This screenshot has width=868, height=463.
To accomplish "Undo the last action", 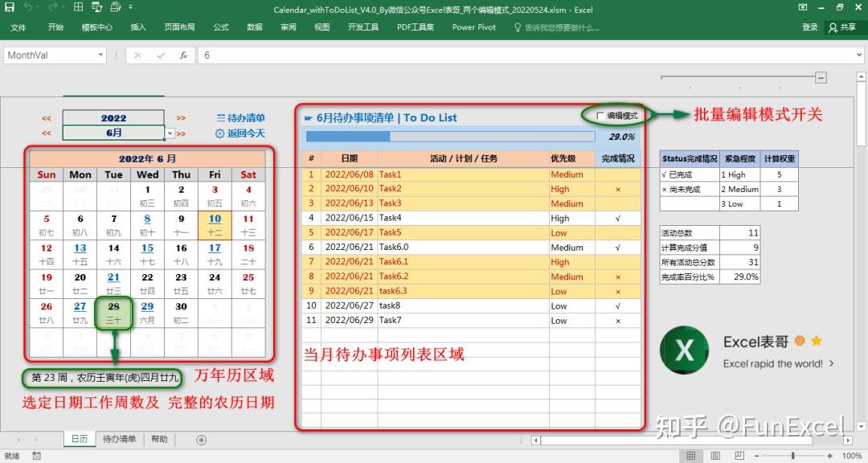I will click(27, 7).
